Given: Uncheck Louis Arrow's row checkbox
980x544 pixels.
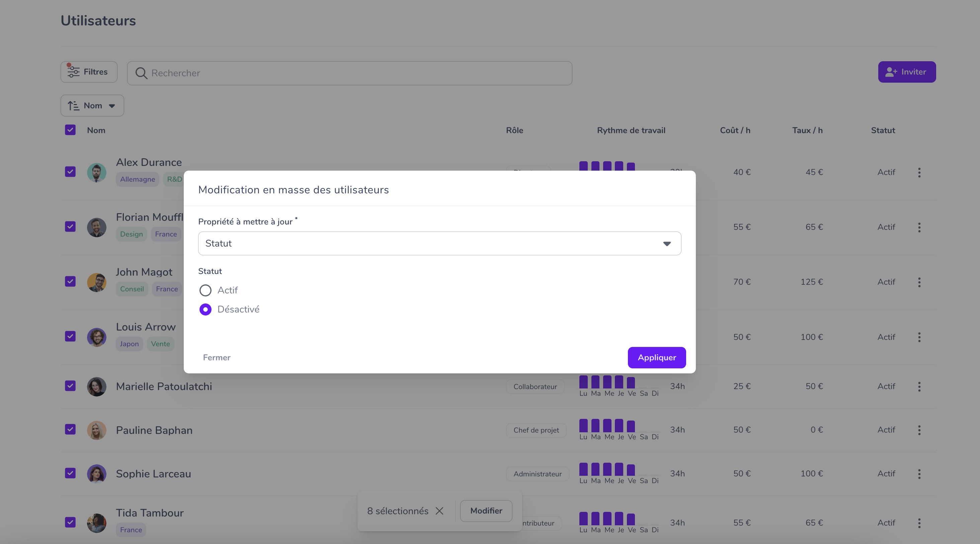Looking at the screenshot, I should [70, 336].
